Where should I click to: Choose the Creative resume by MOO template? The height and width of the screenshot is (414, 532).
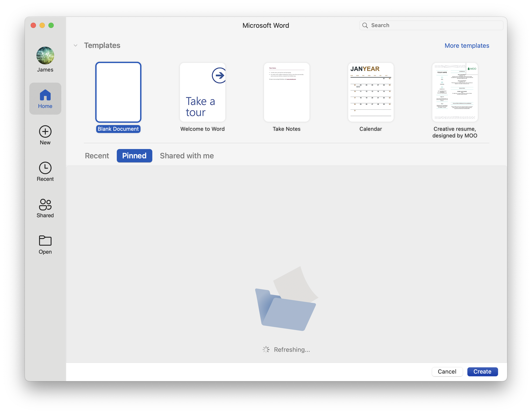point(455,92)
